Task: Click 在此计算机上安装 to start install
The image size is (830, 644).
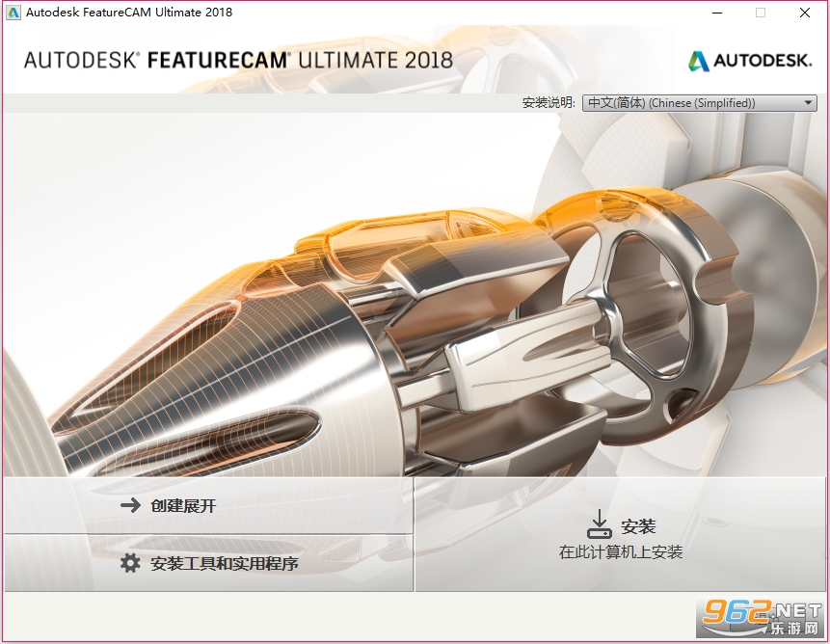Action: tap(621, 534)
